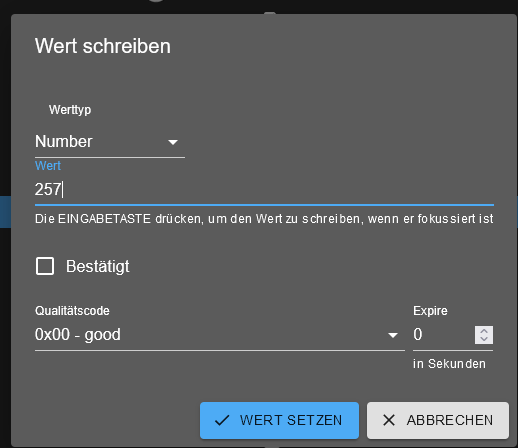Screen dimensions: 518x448
Task: Enable the Bestätigt checkbox
Action: [x=45, y=266]
